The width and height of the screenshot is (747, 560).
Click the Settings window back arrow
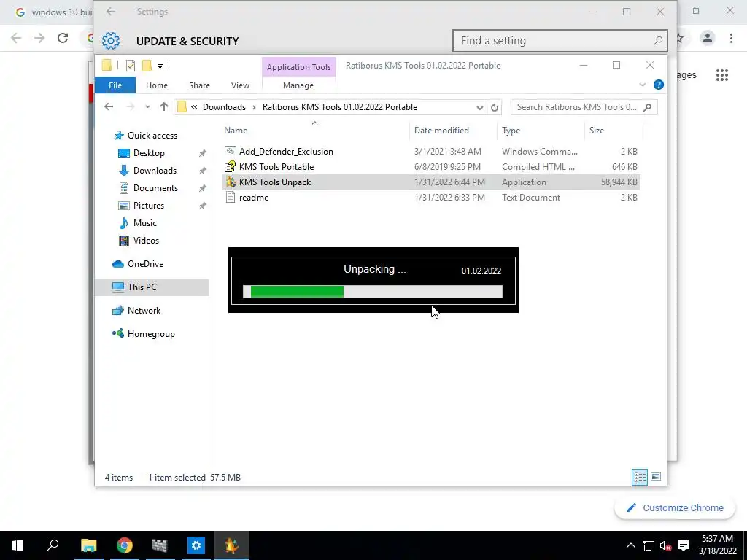(x=111, y=12)
